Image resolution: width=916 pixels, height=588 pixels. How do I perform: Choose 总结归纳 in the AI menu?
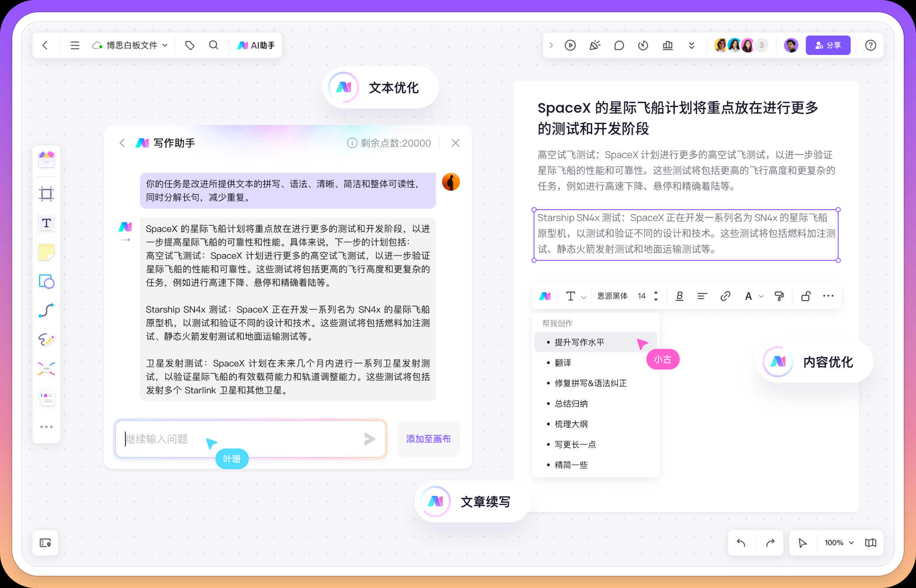pyautogui.click(x=571, y=403)
